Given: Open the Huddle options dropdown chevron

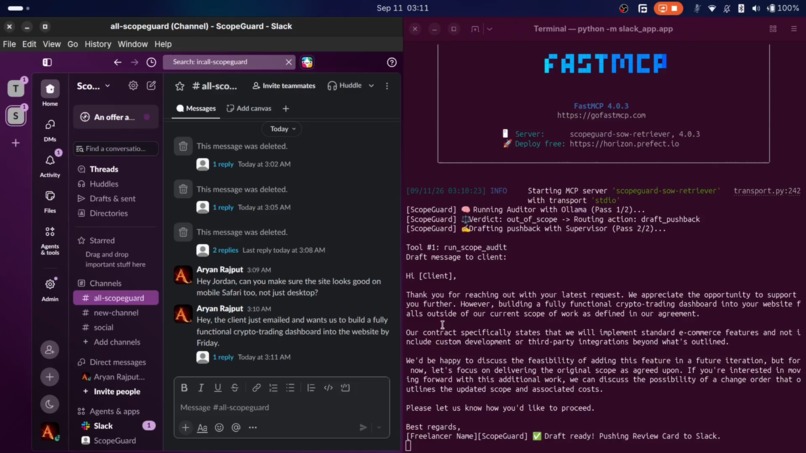Looking at the screenshot, I should (x=371, y=86).
